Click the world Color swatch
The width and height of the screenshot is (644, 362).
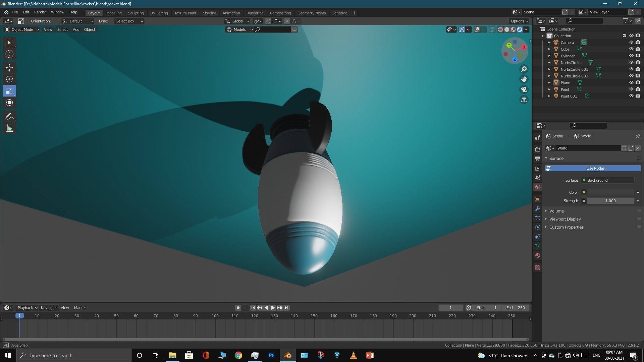tap(610, 192)
